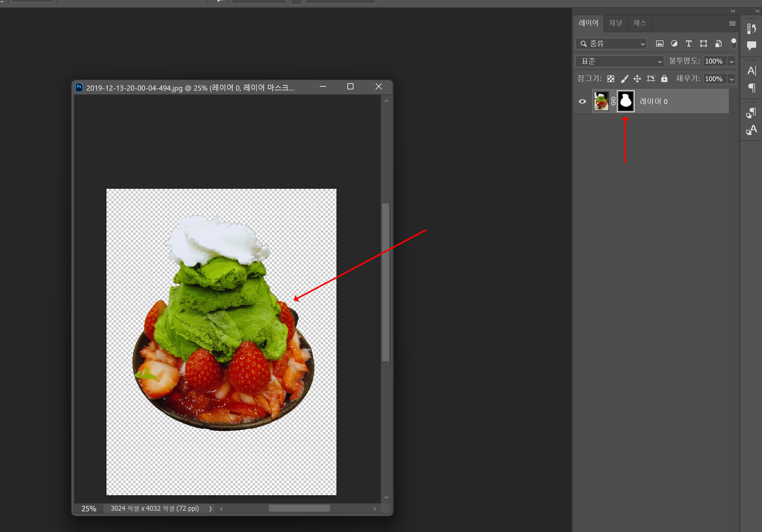The image size is (762, 532).
Task: Switch to the 패스 tab
Action: click(639, 23)
